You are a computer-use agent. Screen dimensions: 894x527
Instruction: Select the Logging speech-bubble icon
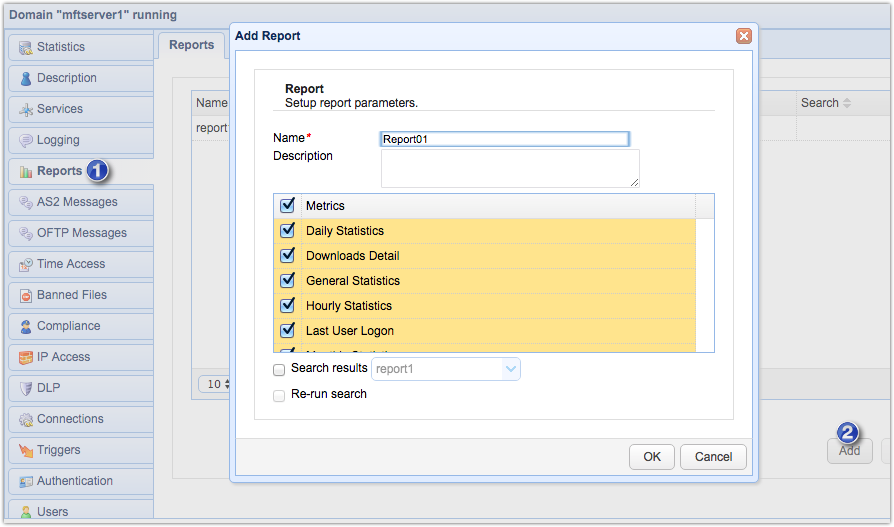[x=25, y=140]
